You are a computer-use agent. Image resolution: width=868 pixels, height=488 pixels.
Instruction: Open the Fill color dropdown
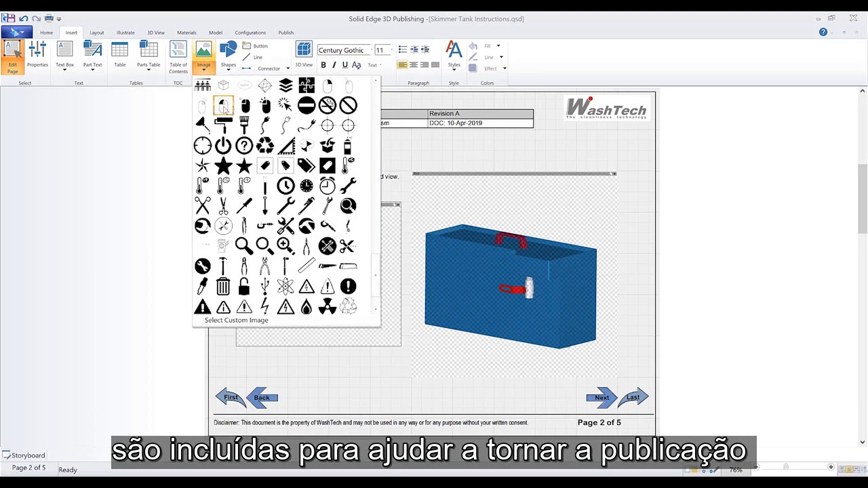coord(498,46)
